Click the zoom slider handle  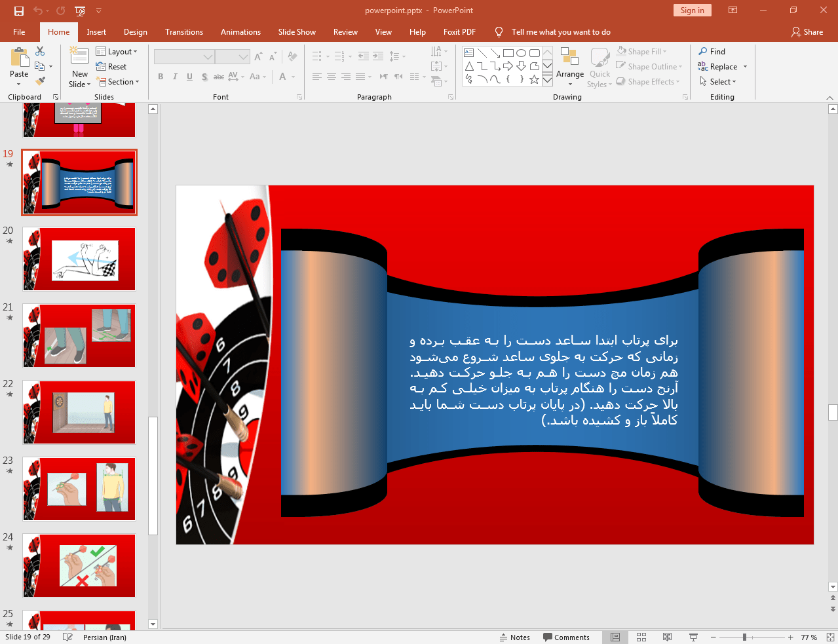[x=744, y=637]
